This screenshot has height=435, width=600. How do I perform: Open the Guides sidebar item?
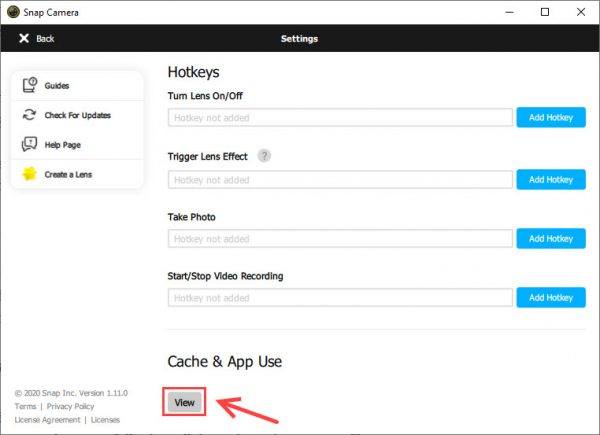click(x=57, y=86)
